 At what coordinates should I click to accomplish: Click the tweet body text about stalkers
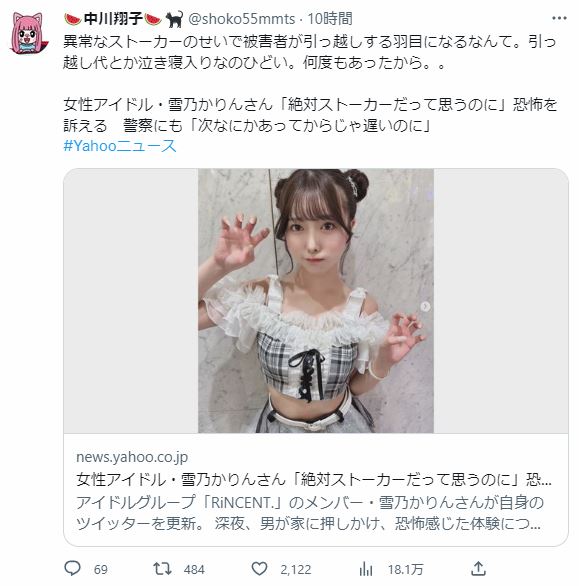coord(310,52)
